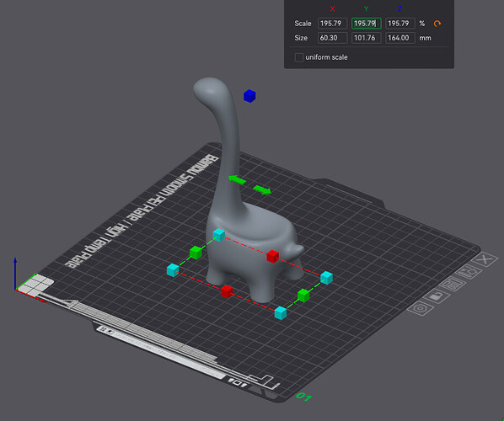Focus the Scale Y field showing 195.79

(367, 24)
